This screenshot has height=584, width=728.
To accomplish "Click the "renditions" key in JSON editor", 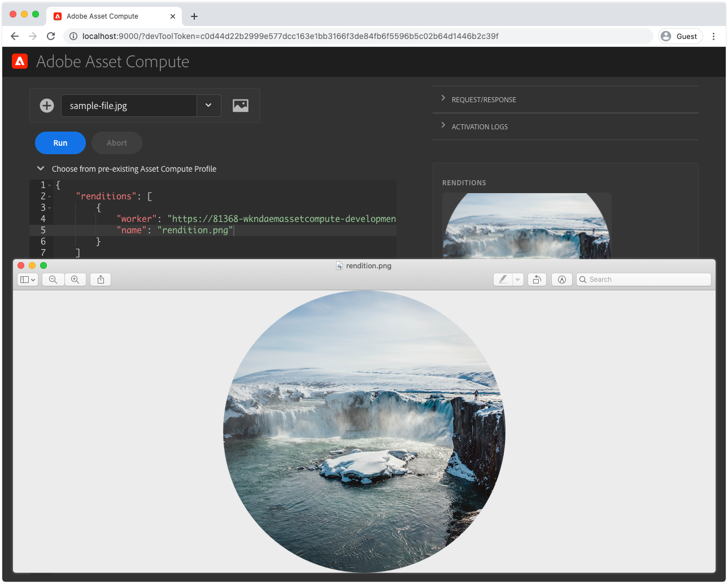I will [106, 196].
